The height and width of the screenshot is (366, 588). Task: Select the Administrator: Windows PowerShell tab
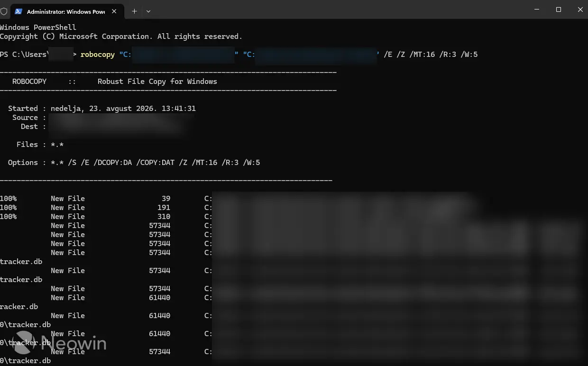click(x=68, y=11)
